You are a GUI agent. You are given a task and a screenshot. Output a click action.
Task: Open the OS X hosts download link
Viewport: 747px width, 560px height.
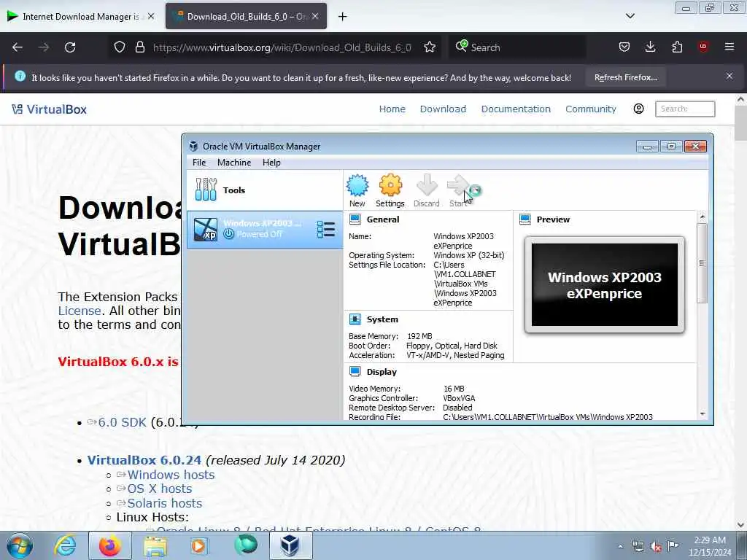pos(159,489)
